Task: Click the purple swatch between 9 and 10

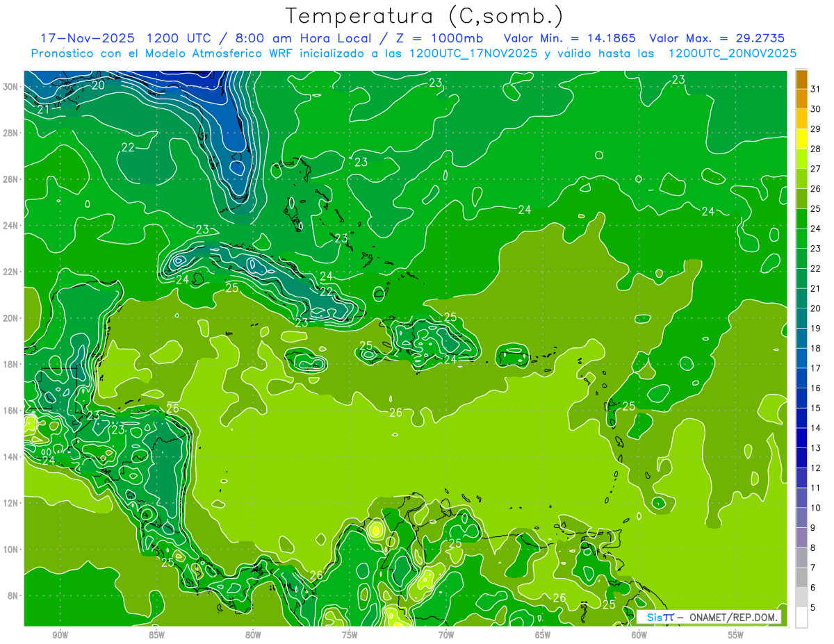Action: pyautogui.click(x=801, y=518)
